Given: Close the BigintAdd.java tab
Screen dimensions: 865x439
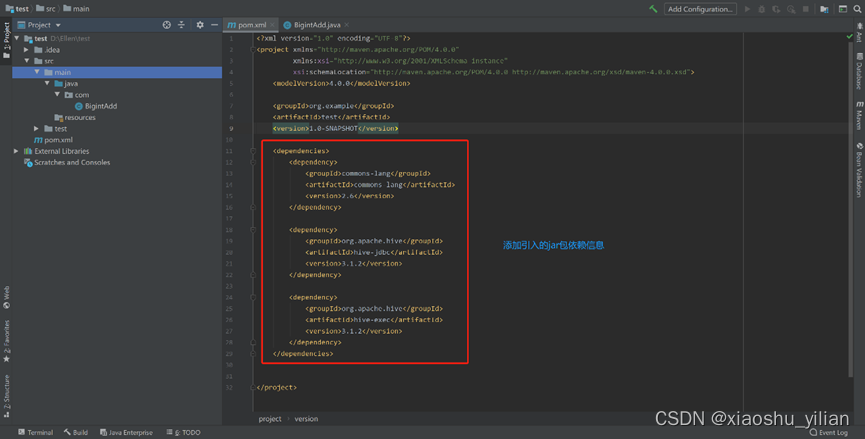Looking at the screenshot, I should click(x=346, y=25).
